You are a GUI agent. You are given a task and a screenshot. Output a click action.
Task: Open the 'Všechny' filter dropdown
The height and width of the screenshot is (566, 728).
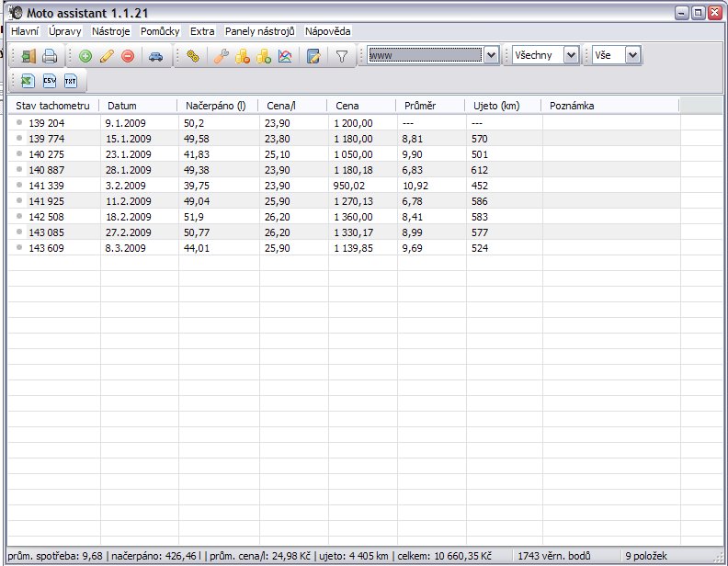[x=572, y=55]
